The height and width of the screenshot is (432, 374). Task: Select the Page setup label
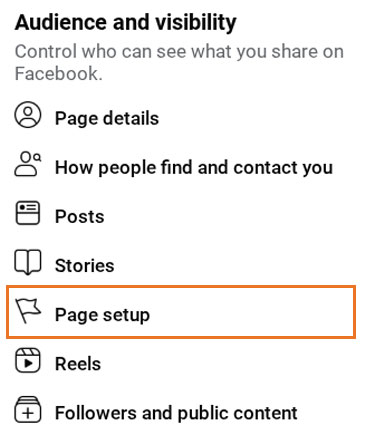102,315
